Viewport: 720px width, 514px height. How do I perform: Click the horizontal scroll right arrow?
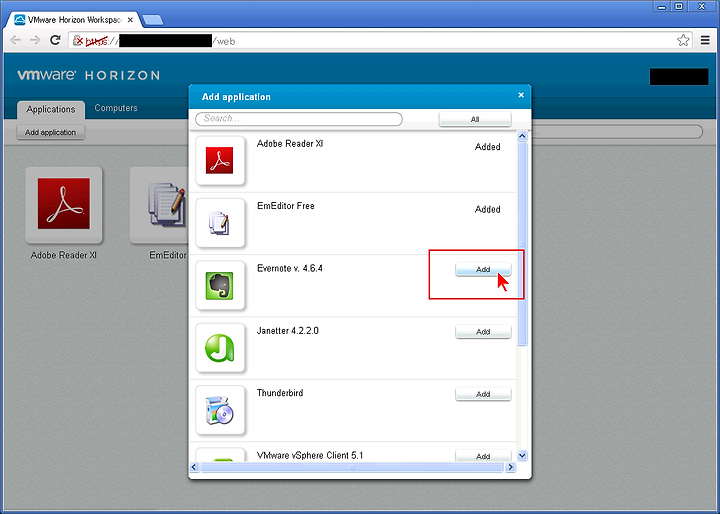tap(510, 467)
